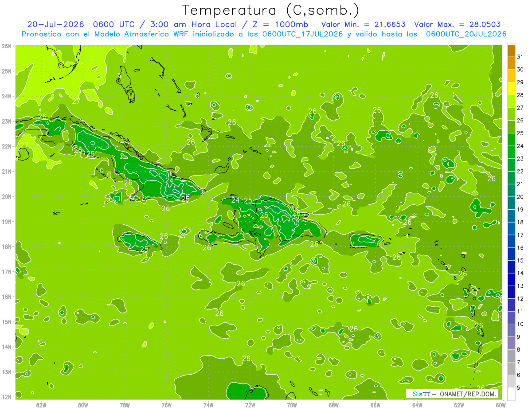532x411 pixels.
Task: Click the "14N" latitude label
Action: [7, 347]
